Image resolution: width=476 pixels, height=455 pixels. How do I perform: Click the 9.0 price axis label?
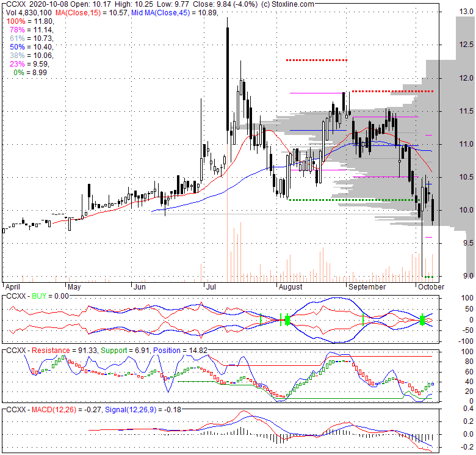468,276
